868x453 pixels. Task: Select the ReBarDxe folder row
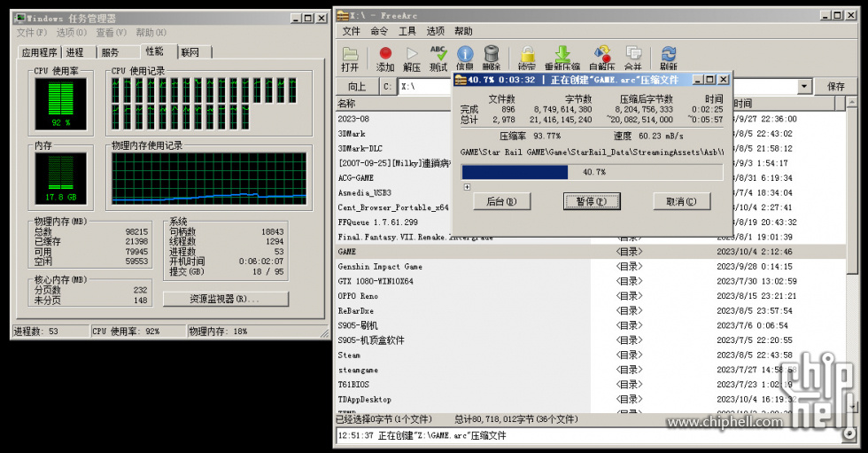590,310
